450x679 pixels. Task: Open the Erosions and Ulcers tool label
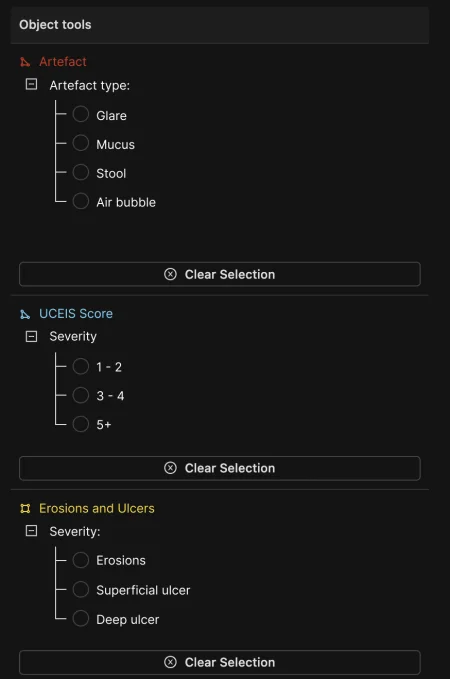point(97,508)
